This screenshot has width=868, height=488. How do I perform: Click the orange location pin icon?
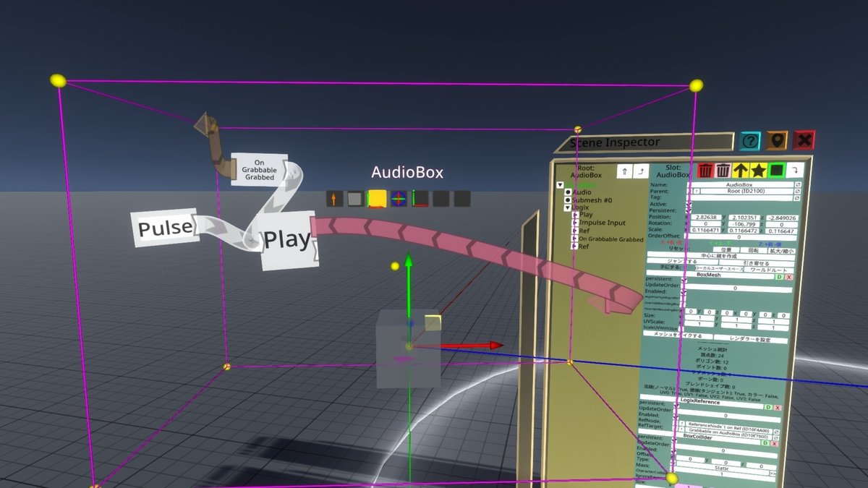[776, 140]
